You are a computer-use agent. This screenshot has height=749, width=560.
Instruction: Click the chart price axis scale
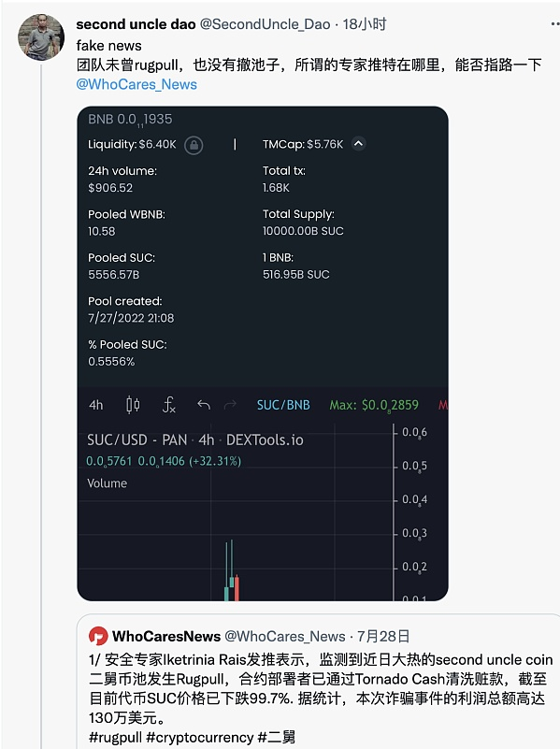(412, 511)
